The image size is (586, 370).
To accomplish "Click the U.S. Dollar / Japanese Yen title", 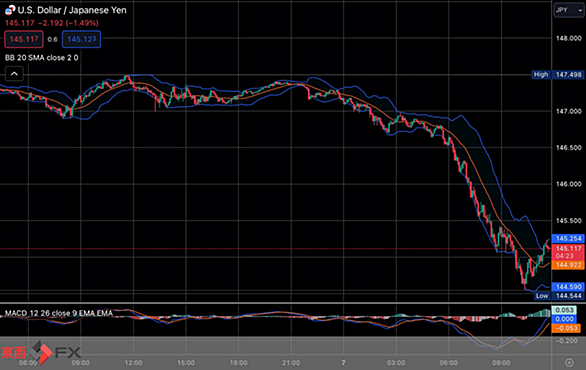I will 72,10.
